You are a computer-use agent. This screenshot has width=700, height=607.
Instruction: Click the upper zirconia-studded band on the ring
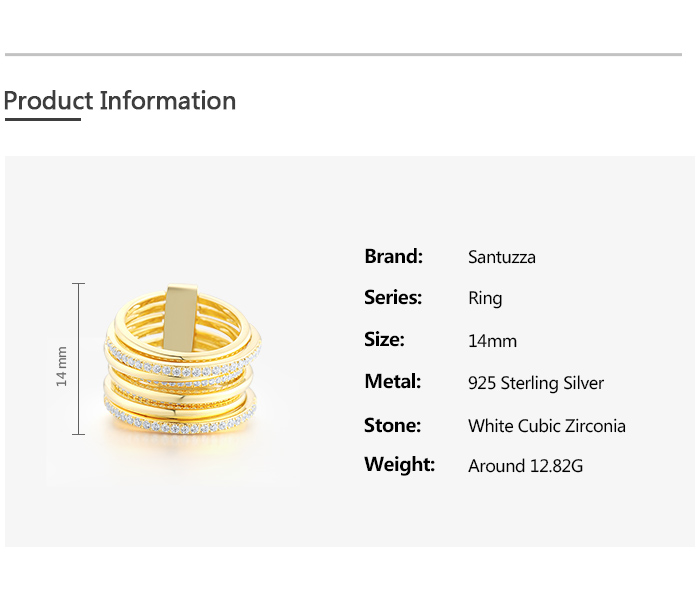point(180,361)
